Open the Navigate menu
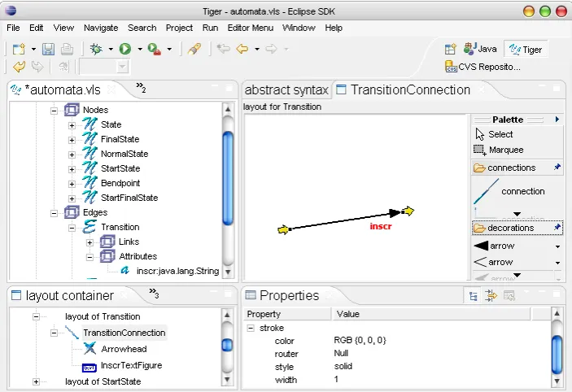The height and width of the screenshot is (392, 572). [x=101, y=28]
